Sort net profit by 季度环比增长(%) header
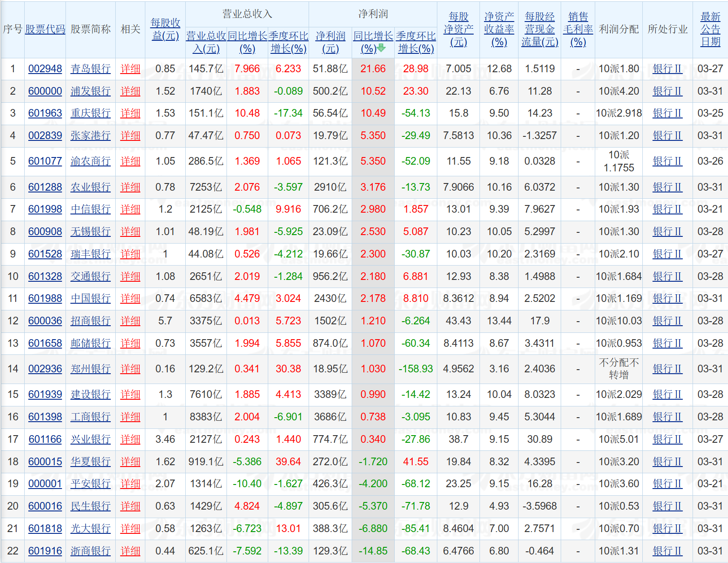 [416, 42]
